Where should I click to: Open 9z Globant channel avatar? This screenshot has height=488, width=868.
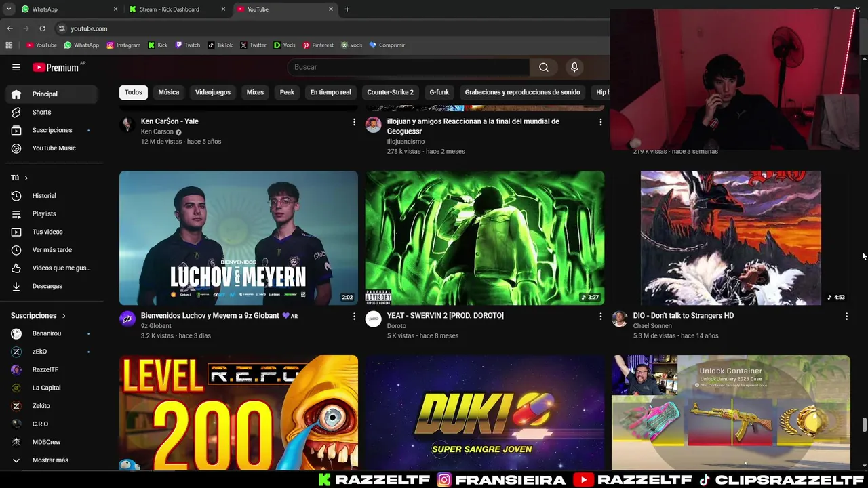point(127,319)
